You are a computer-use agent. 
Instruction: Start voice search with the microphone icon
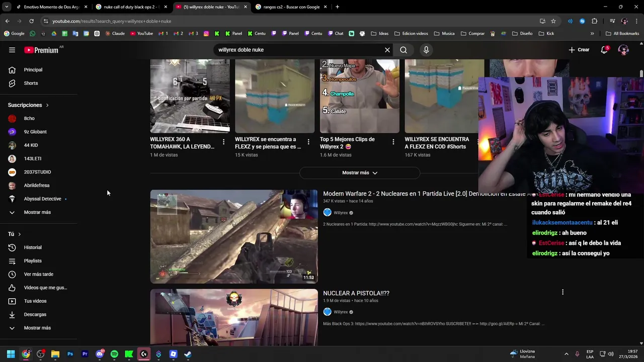click(x=426, y=50)
